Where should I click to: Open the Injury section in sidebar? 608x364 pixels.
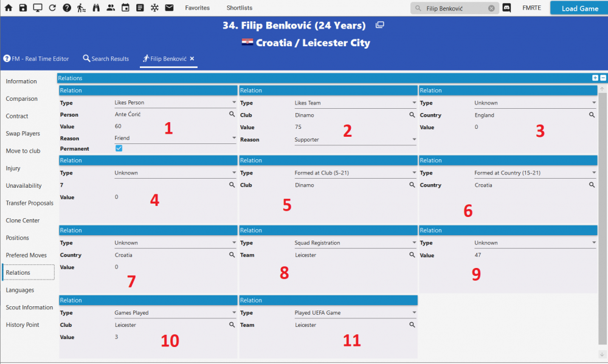13,168
